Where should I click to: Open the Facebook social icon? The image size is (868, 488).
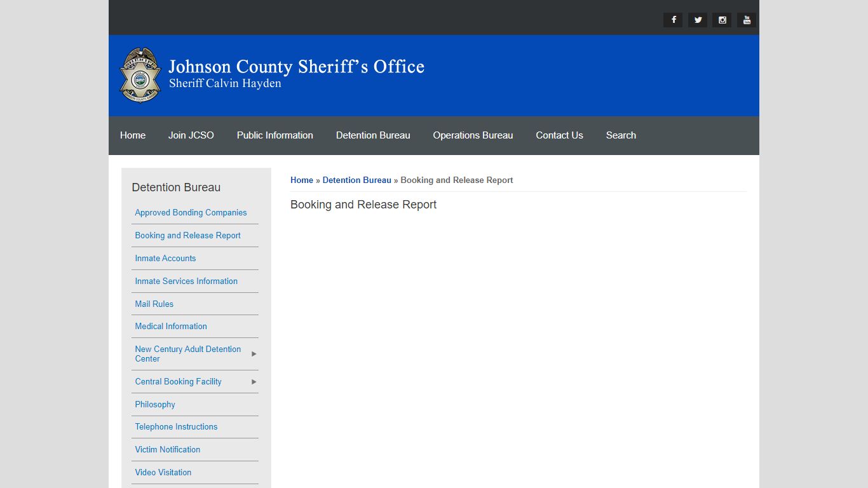pyautogui.click(x=673, y=20)
